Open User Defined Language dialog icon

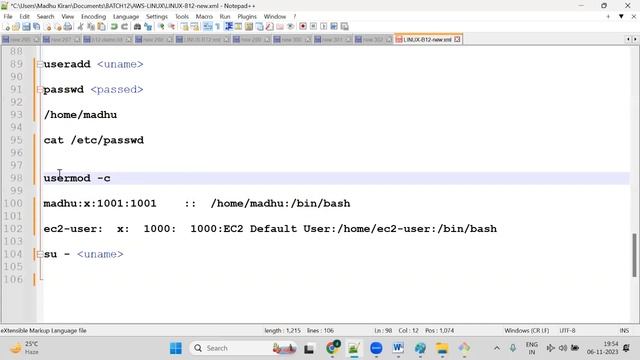(238, 27)
